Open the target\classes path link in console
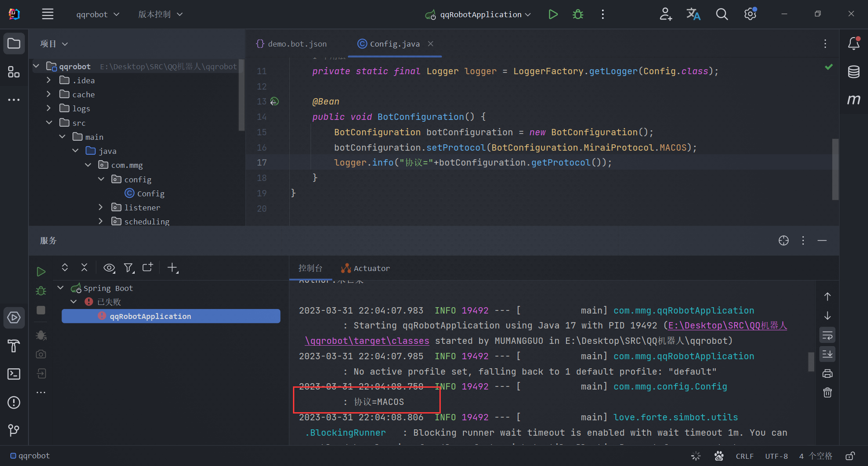Viewport: 868px width, 466px height. [367, 341]
